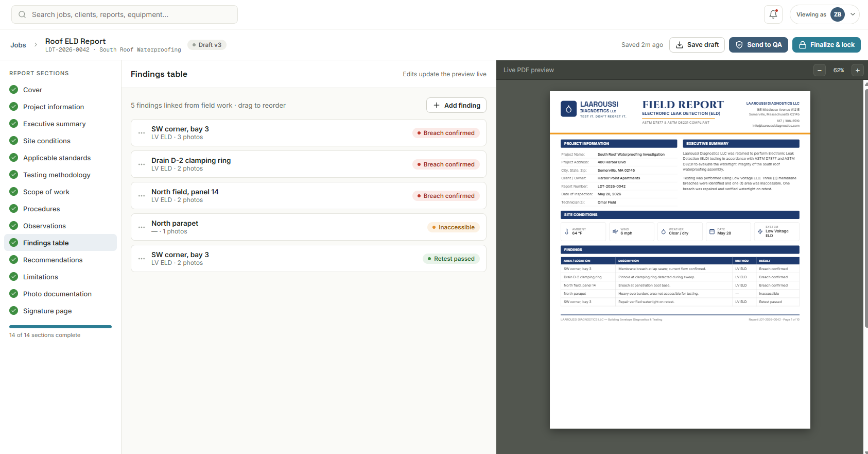Click green check icon beside Procedures
868x454 pixels.
(14, 209)
